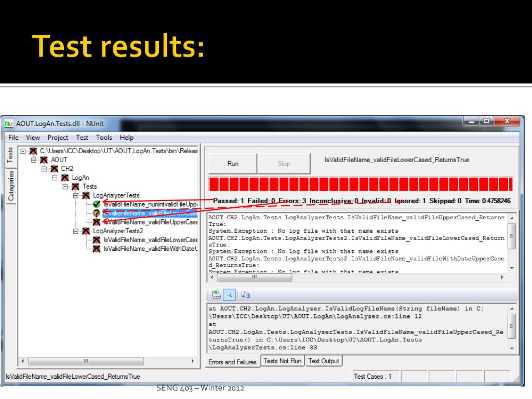Collapse the AOUT tree node
532x399 pixels.
[x=33, y=160]
